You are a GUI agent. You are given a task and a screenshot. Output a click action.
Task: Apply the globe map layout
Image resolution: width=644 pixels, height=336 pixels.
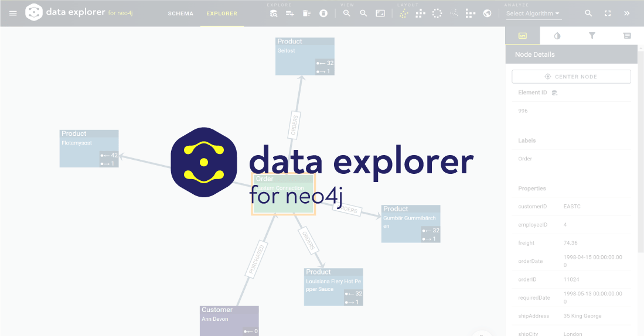(487, 13)
